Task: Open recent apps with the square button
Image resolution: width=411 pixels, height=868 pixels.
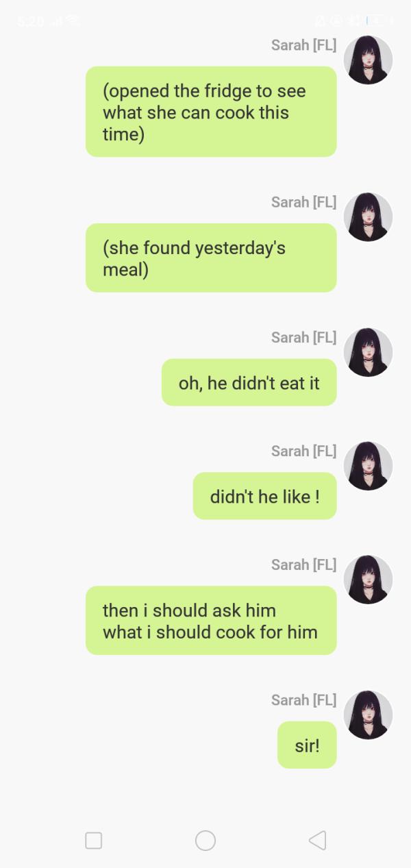Action: click(x=94, y=841)
